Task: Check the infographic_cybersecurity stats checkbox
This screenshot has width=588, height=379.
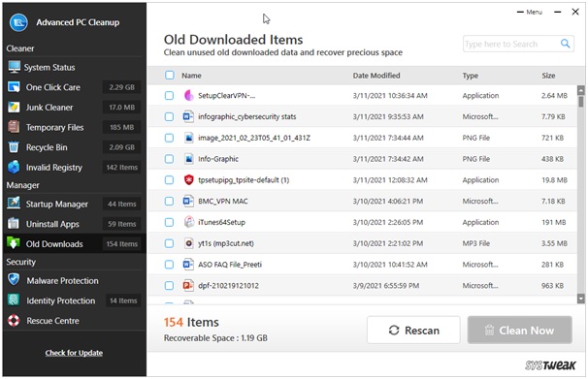Action: pyautogui.click(x=169, y=116)
